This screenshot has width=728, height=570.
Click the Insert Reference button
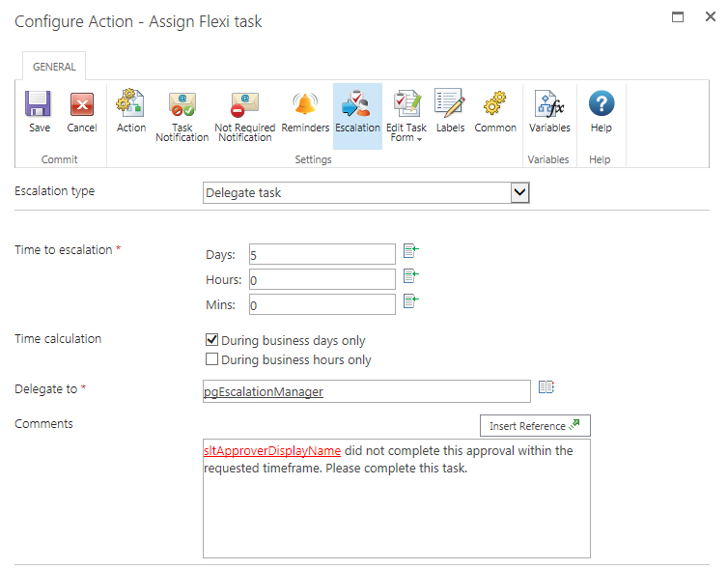tap(534, 426)
